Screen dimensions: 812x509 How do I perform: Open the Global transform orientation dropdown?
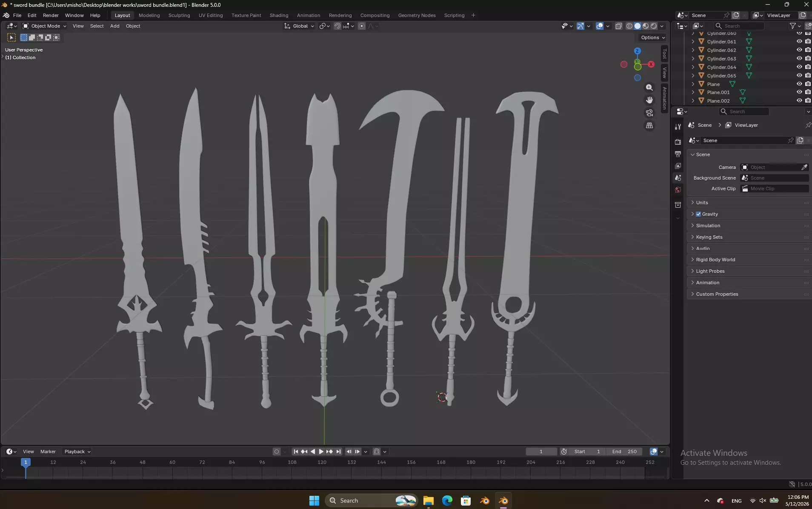[x=299, y=26]
